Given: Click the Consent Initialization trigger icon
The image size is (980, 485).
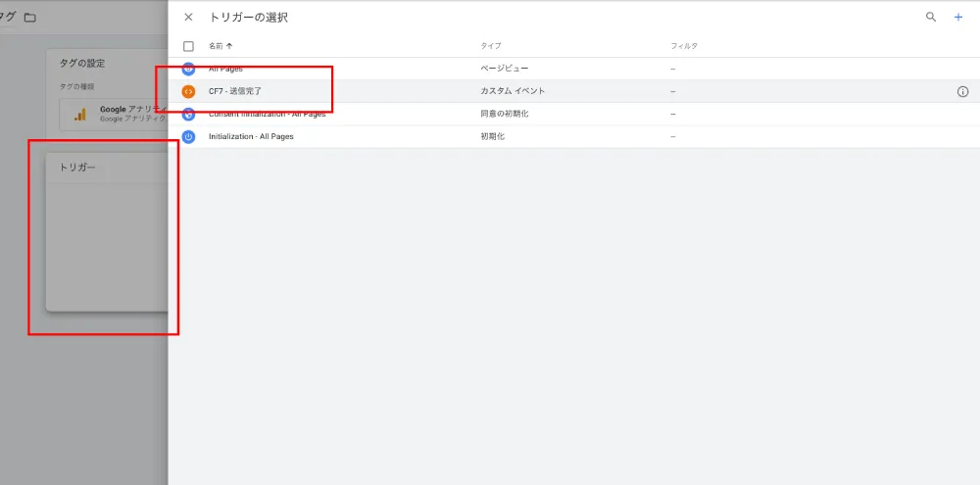Looking at the screenshot, I should coord(188,114).
